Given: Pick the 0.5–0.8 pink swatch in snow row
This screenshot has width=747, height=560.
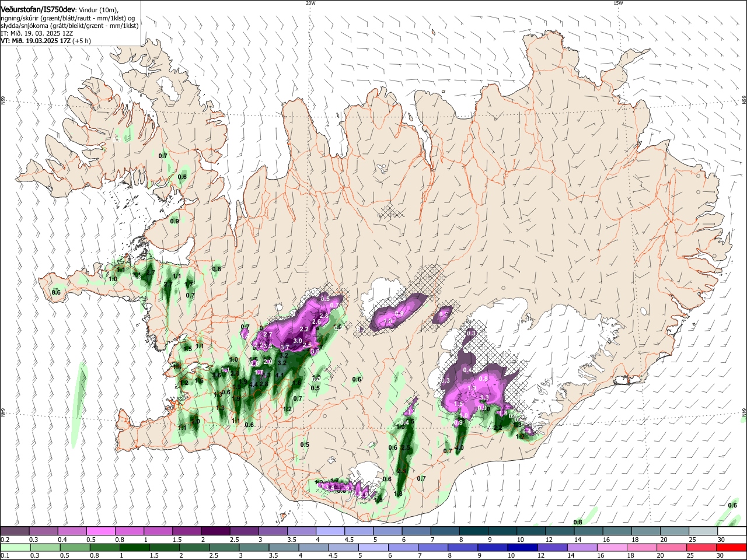Looking at the screenshot, I should (100, 531).
